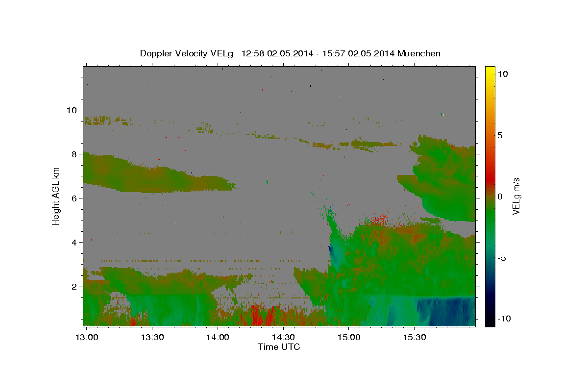
Task: Click the Time UTC axis label
Action: point(279,347)
